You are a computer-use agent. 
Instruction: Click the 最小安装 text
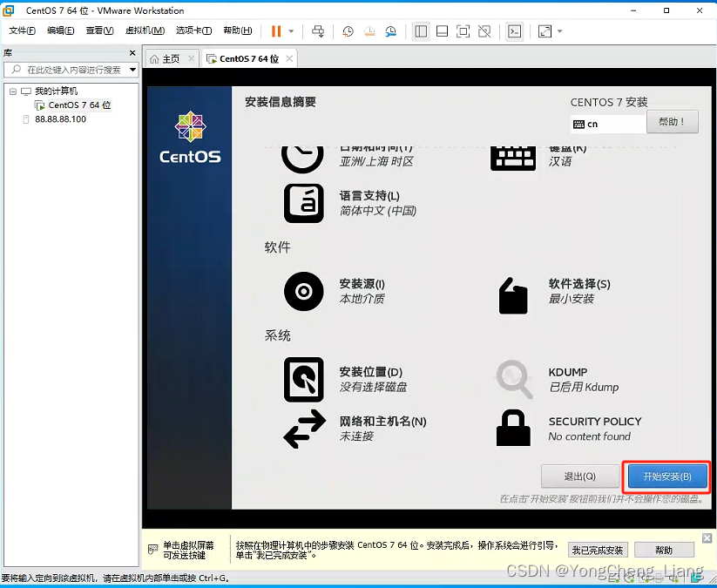[x=572, y=299]
